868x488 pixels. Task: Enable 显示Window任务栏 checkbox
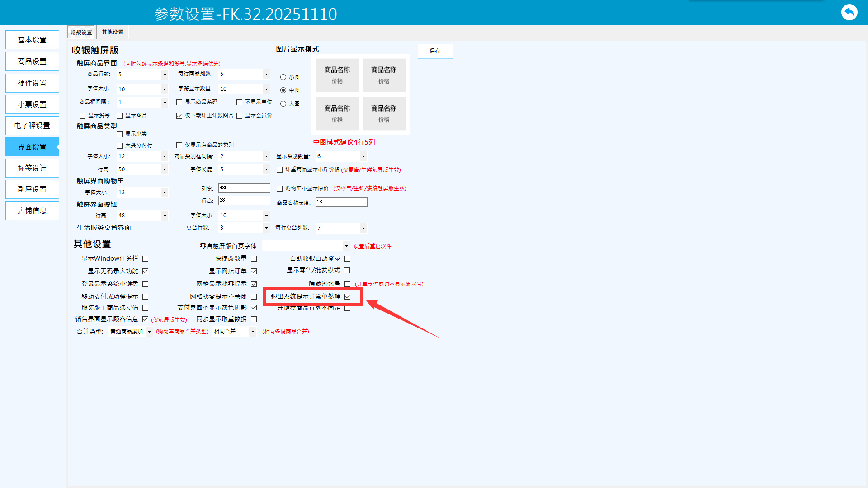tap(145, 259)
